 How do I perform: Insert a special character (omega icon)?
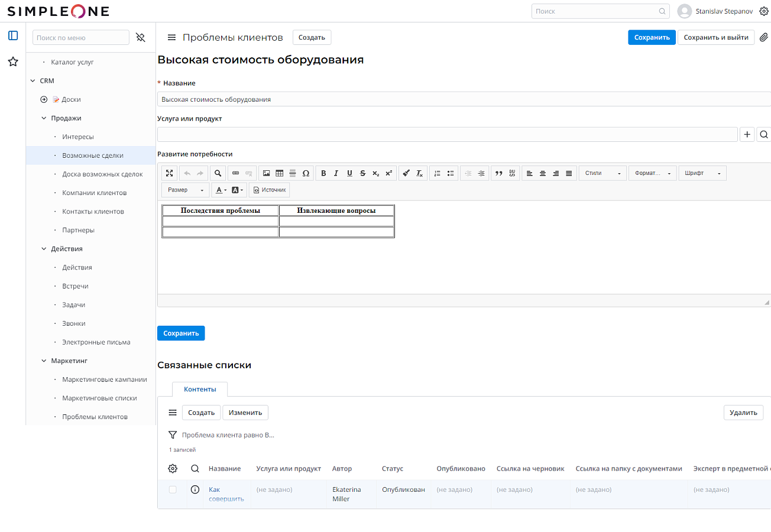click(x=306, y=173)
